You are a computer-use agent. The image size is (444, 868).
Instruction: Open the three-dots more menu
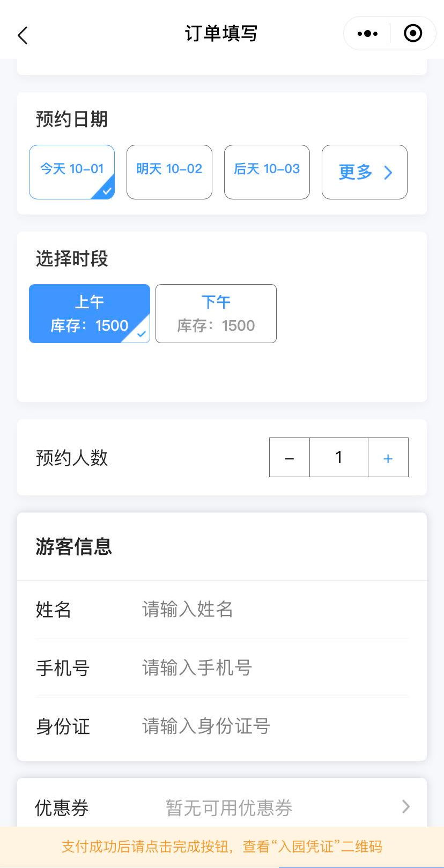[x=367, y=34]
